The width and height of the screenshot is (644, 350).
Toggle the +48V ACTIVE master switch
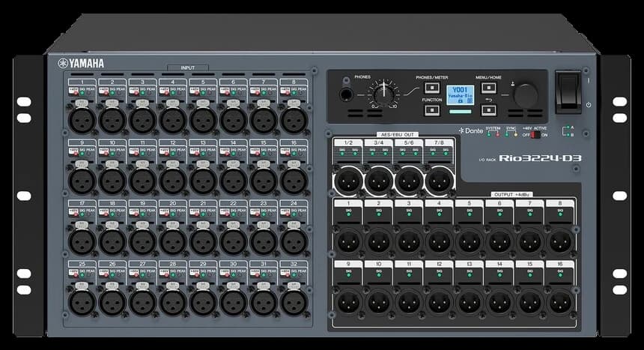[535, 134]
